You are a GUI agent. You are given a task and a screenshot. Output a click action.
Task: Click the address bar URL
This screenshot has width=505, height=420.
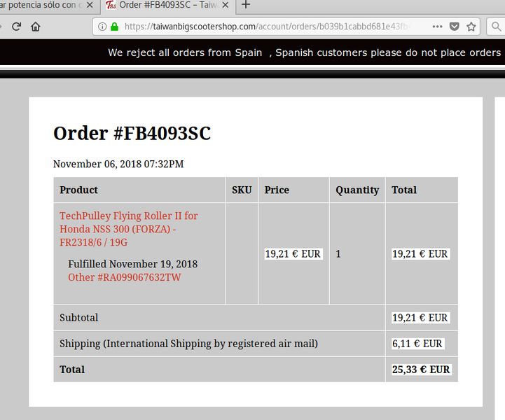pos(266,27)
